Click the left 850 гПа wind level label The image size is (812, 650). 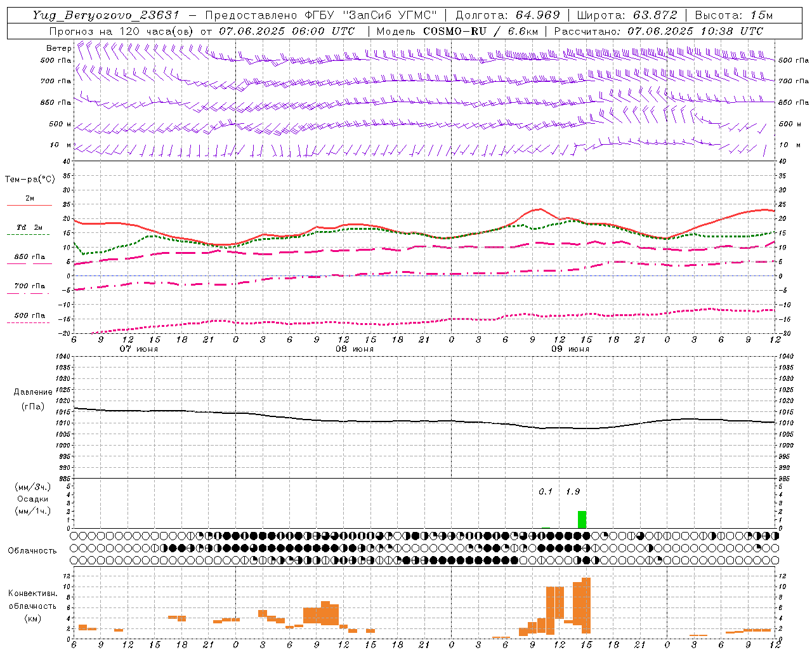(x=56, y=102)
